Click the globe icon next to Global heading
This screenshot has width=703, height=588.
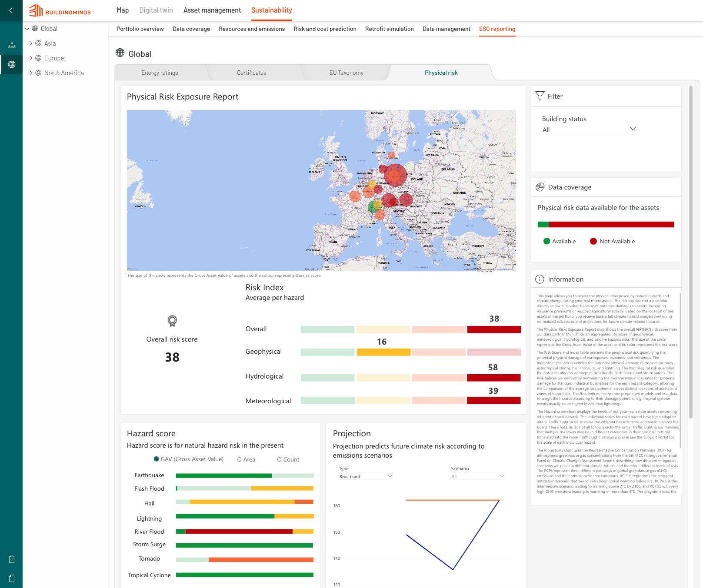pyautogui.click(x=120, y=53)
